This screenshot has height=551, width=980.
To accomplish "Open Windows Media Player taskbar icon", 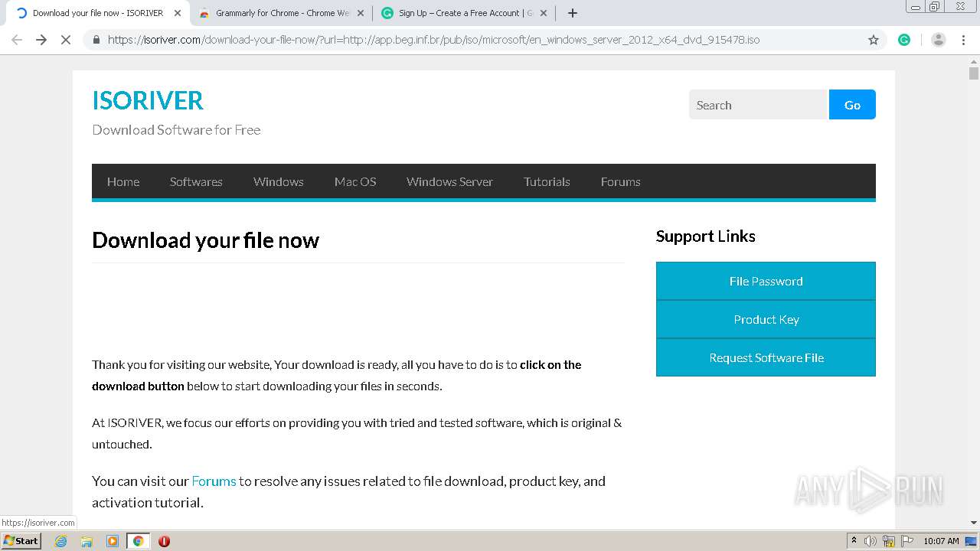I will click(113, 541).
